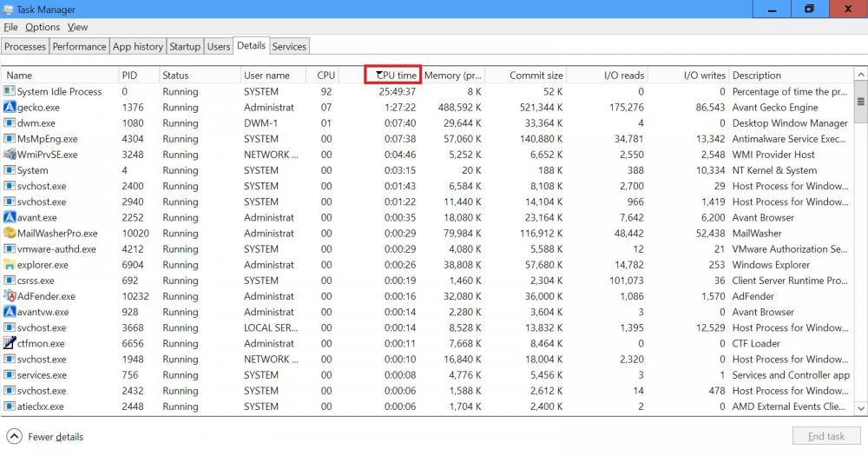Image resolution: width=868 pixels, height=456 pixels.
Task: Sort by the I/O writes column header
Action: (x=688, y=76)
